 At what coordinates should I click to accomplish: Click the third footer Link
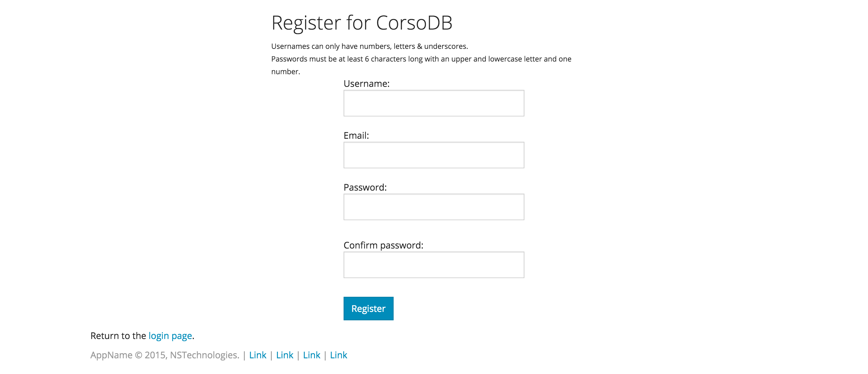point(311,355)
